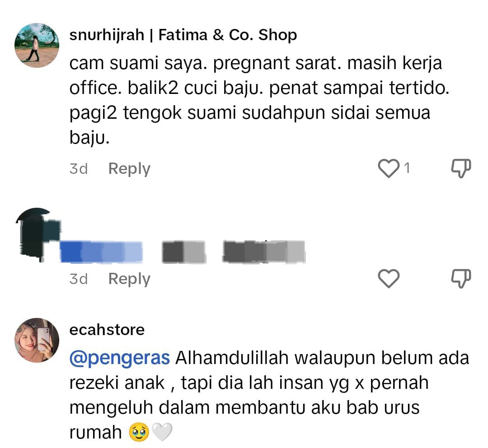This screenshot has width=488, height=448.
Task: Like snurhijrah's comment with the heart icon
Action: click(389, 168)
